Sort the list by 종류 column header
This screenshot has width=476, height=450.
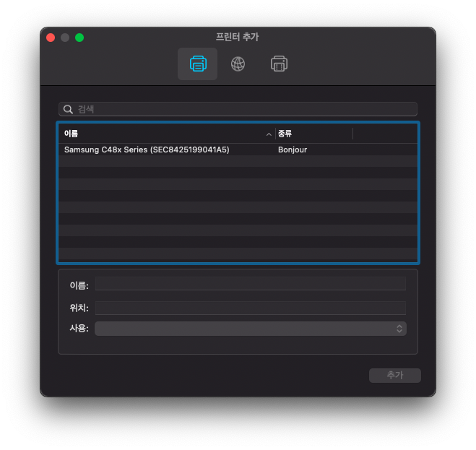pos(314,134)
